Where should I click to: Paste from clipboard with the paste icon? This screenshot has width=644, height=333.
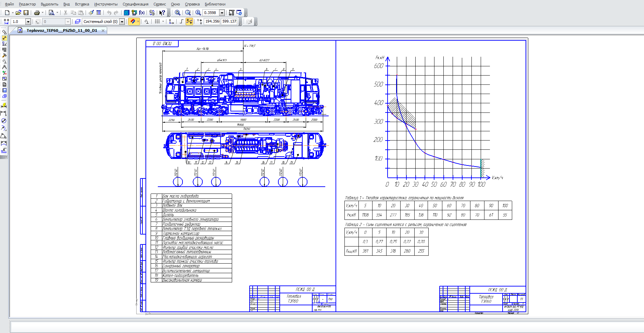(x=81, y=13)
